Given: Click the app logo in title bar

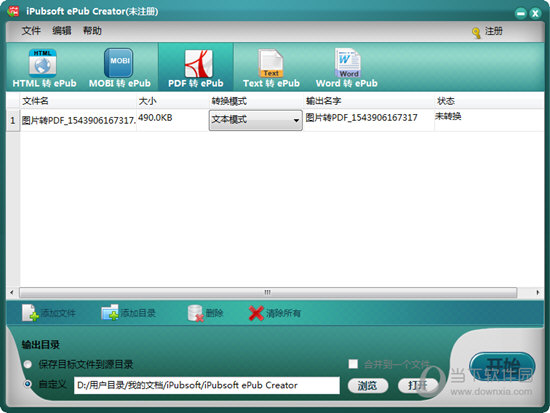Looking at the screenshot, I should (13, 11).
